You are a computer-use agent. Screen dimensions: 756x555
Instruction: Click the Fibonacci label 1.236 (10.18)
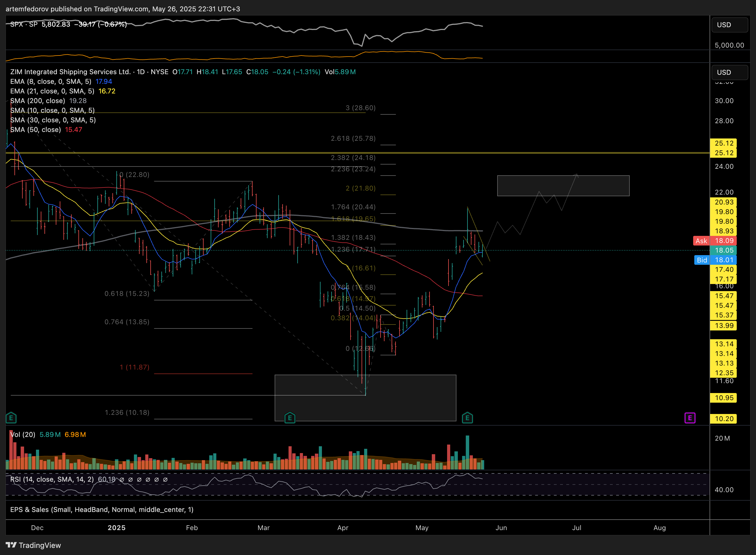tap(127, 413)
